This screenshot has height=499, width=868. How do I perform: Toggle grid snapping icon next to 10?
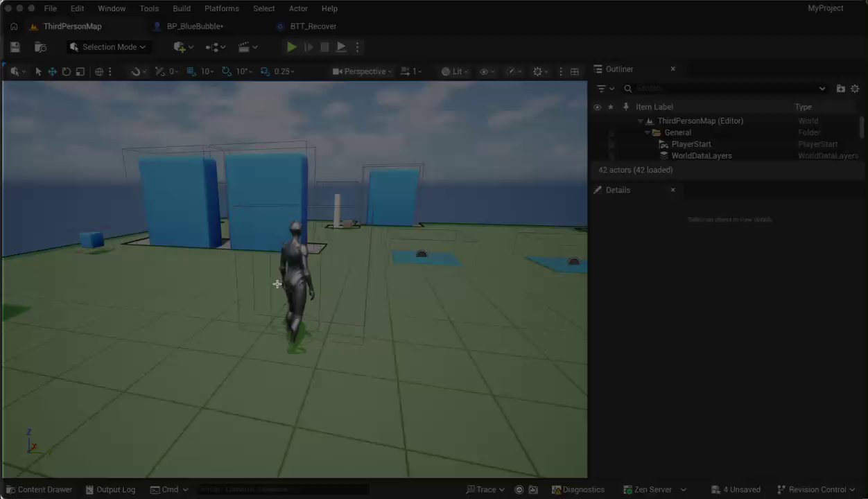pos(191,71)
